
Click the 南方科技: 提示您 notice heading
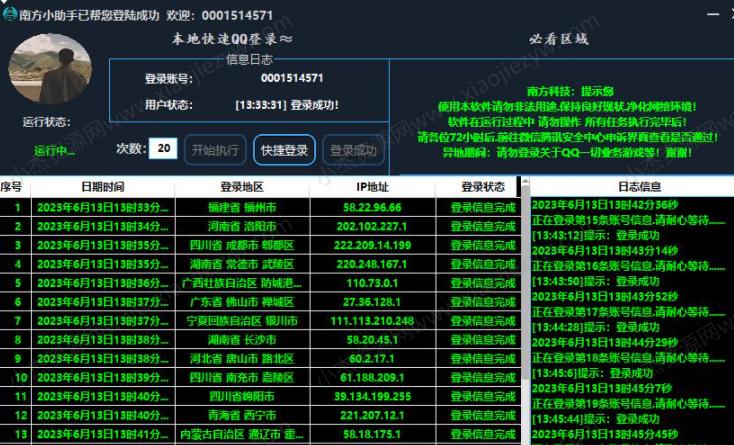570,91
